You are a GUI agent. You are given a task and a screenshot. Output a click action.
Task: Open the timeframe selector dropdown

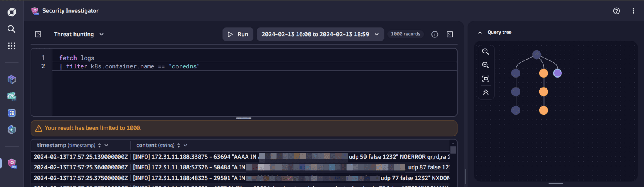tap(320, 34)
